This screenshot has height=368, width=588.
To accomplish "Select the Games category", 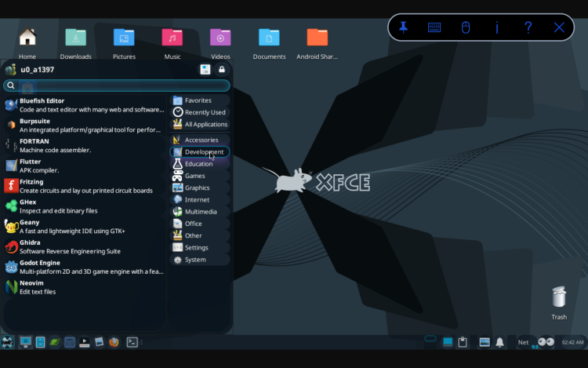I will click(200, 176).
